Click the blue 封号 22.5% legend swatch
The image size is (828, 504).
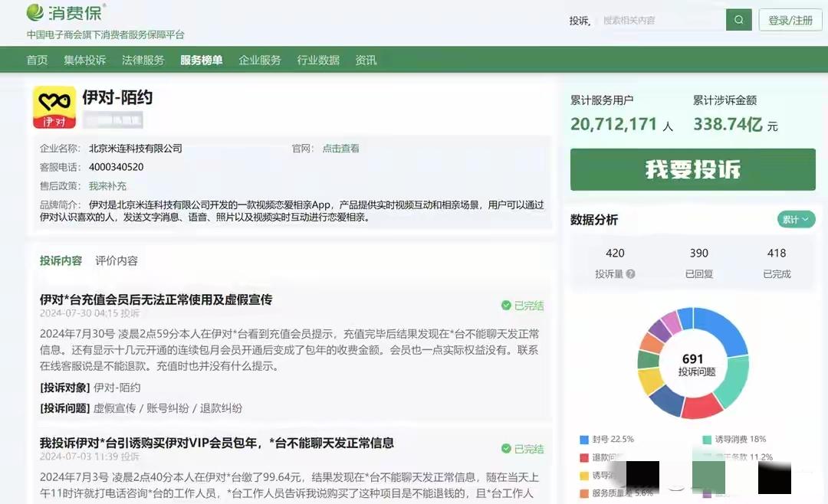point(584,440)
